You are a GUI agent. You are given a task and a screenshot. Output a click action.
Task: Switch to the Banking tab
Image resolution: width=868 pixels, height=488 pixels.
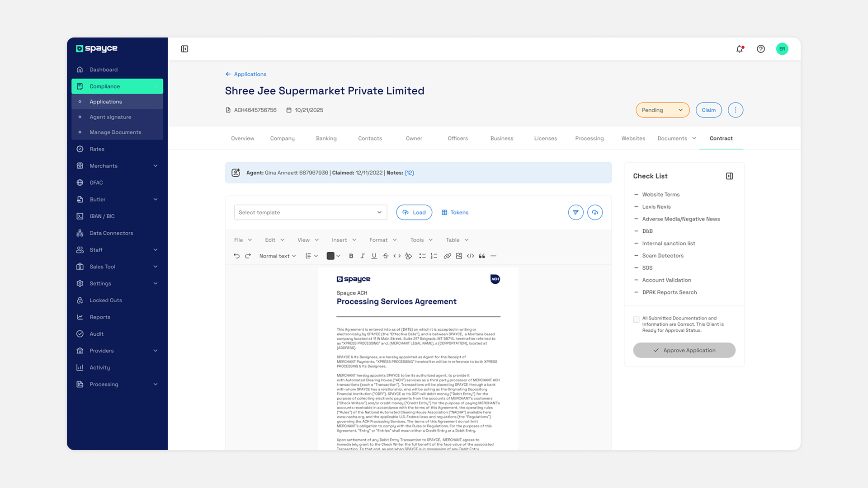[x=326, y=138]
